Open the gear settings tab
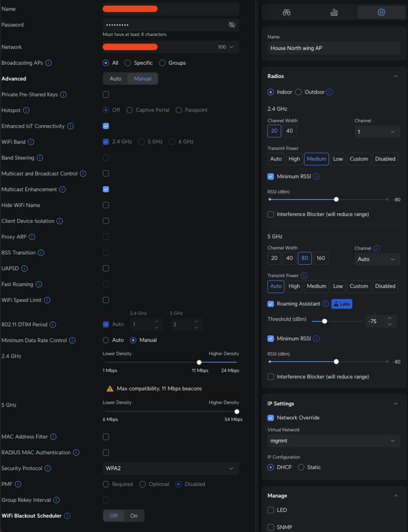 (381, 12)
